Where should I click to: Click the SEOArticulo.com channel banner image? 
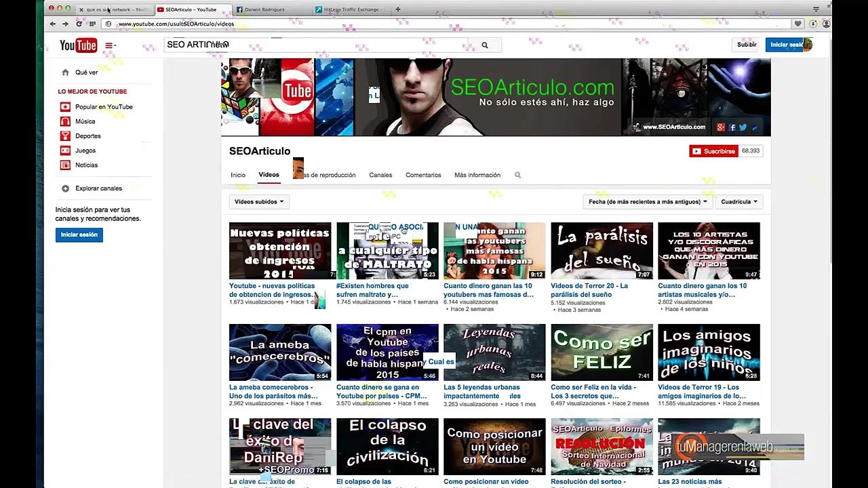[496, 97]
